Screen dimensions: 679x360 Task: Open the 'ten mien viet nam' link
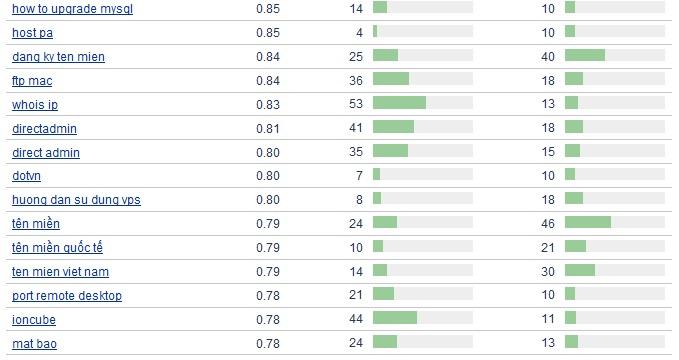click(x=61, y=272)
